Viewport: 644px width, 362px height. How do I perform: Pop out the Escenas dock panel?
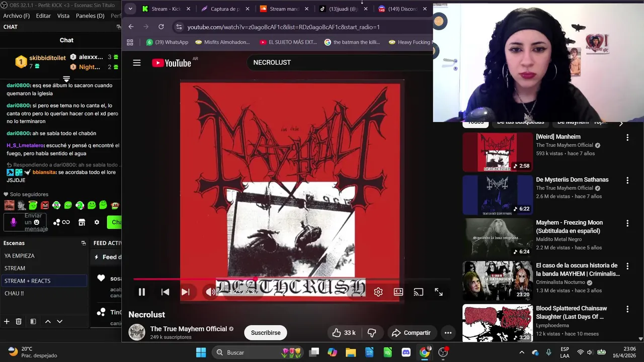coord(84,243)
